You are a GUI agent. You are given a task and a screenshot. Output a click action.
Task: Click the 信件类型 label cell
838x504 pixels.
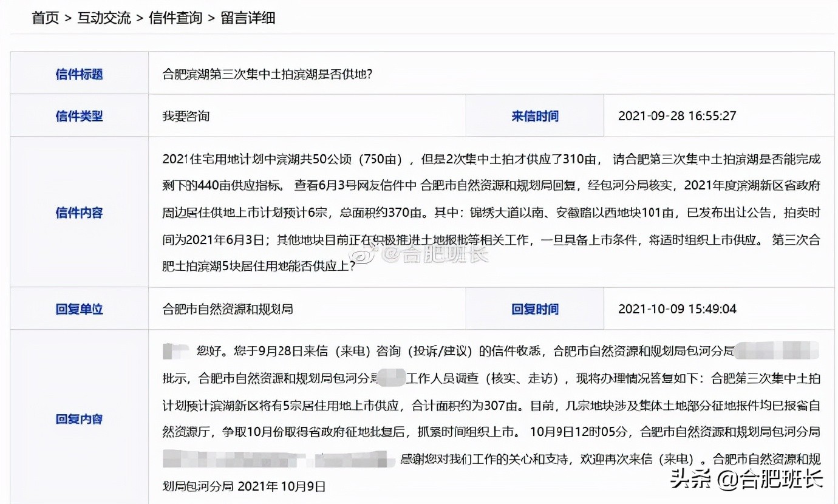click(79, 115)
